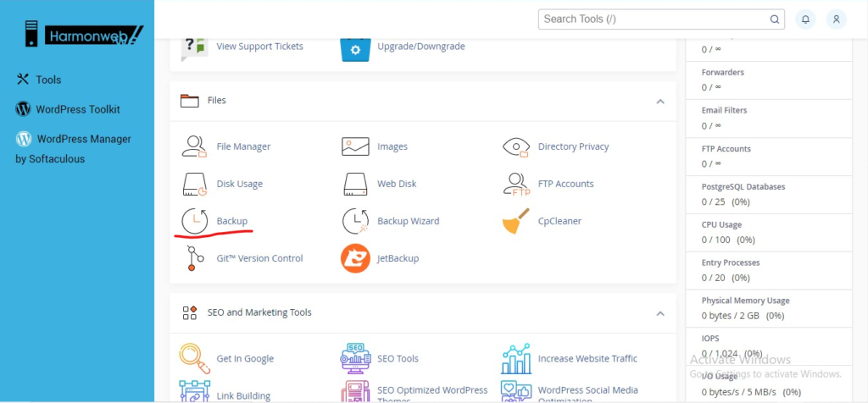The width and height of the screenshot is (868, 403).
Task: Click the Disk Usage icon
Action: point(194,184)
